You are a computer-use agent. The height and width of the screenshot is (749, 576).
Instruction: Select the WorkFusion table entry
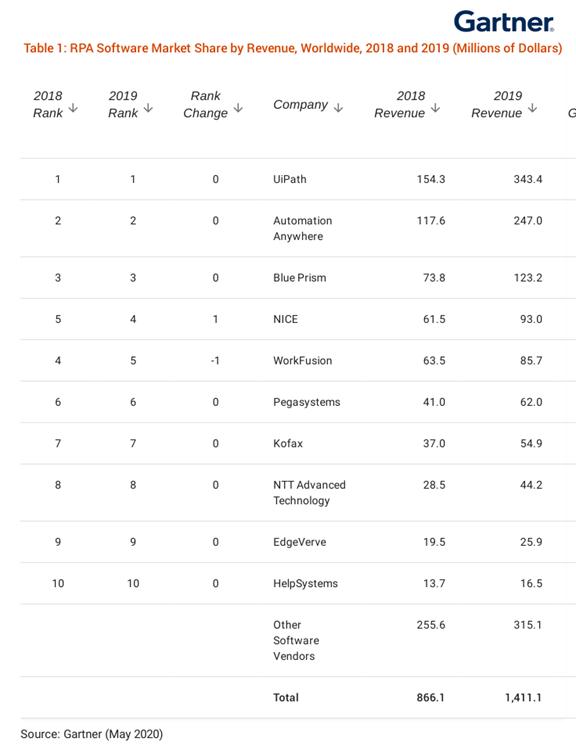(x=302, y=361)
